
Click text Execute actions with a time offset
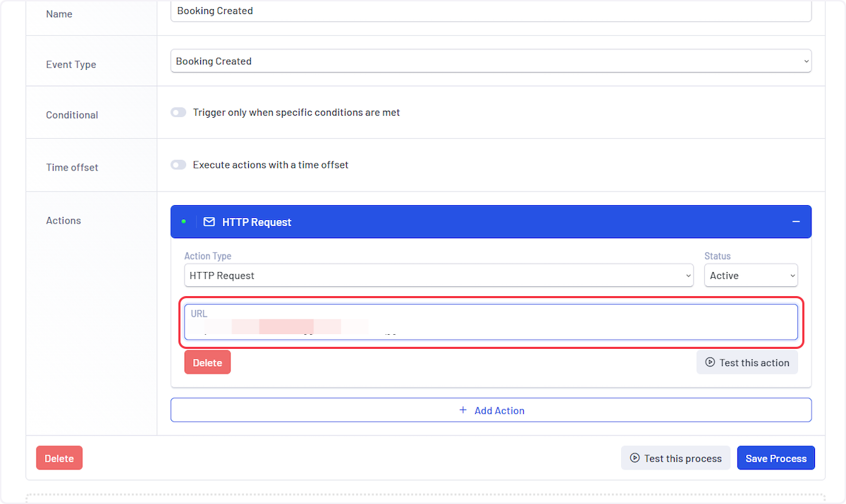[x=271, y=165]
